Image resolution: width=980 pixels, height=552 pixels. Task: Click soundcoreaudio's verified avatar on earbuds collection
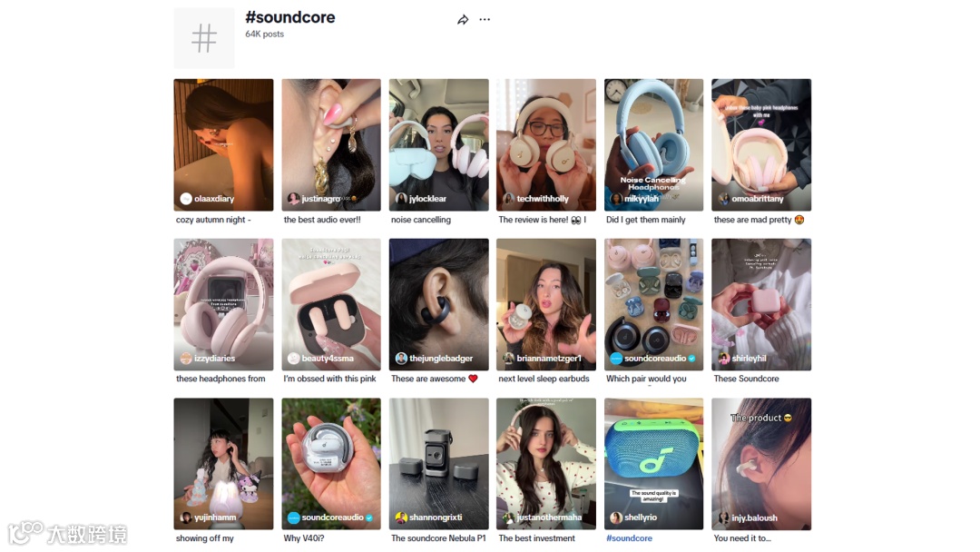[x=615, y=359]
